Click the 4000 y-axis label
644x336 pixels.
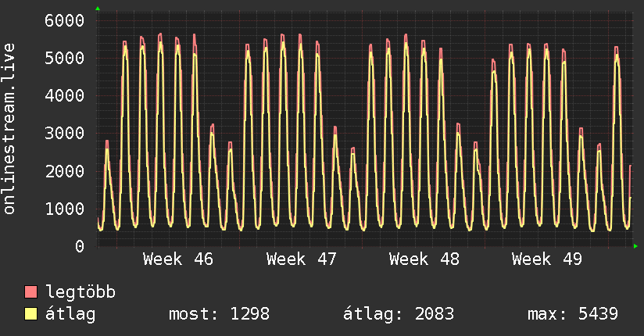[65, 95]
